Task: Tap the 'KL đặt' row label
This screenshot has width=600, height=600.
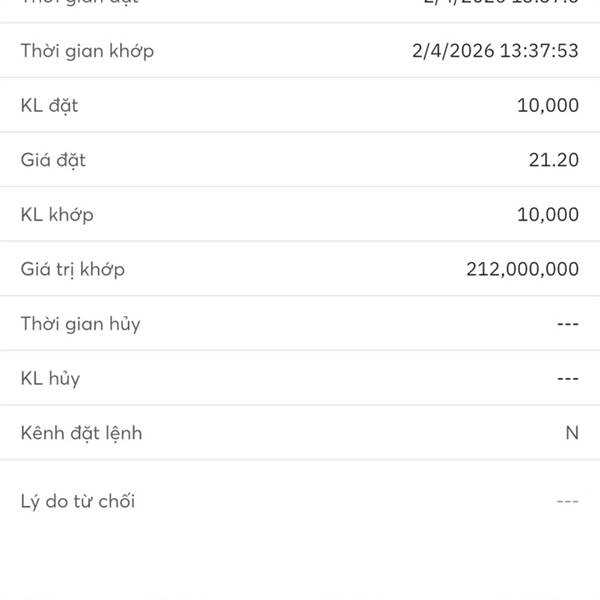Action: 49,105
